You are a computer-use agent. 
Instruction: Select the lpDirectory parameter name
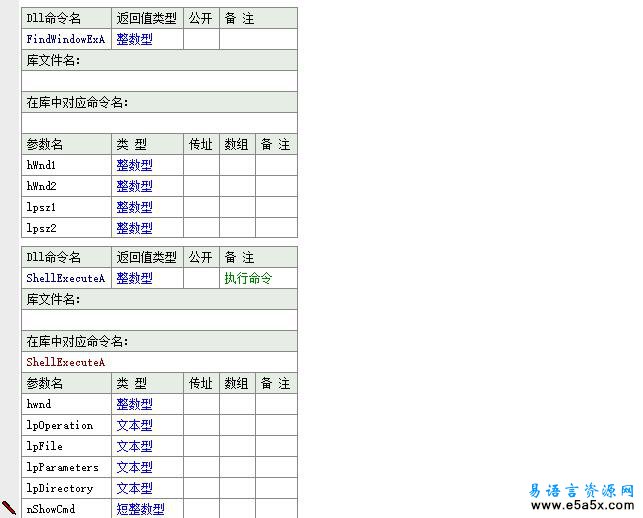pyautogui.click(x=60, y=488)
